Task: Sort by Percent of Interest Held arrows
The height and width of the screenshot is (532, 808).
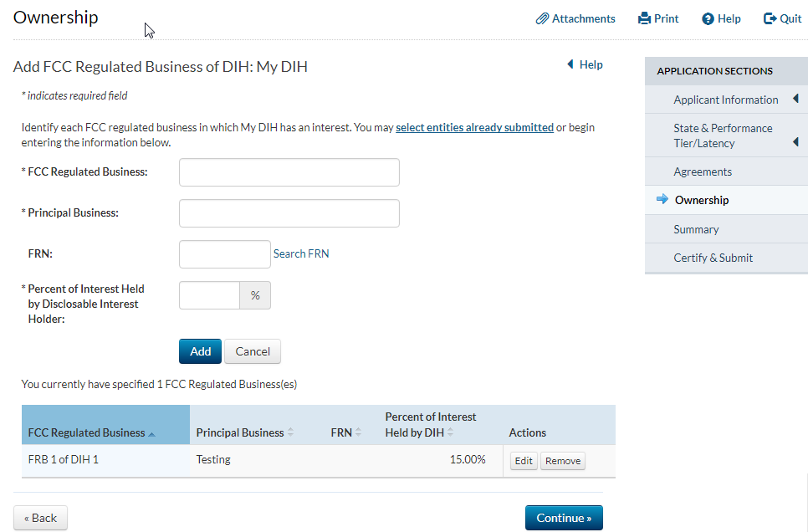Action: coord(450,432)
